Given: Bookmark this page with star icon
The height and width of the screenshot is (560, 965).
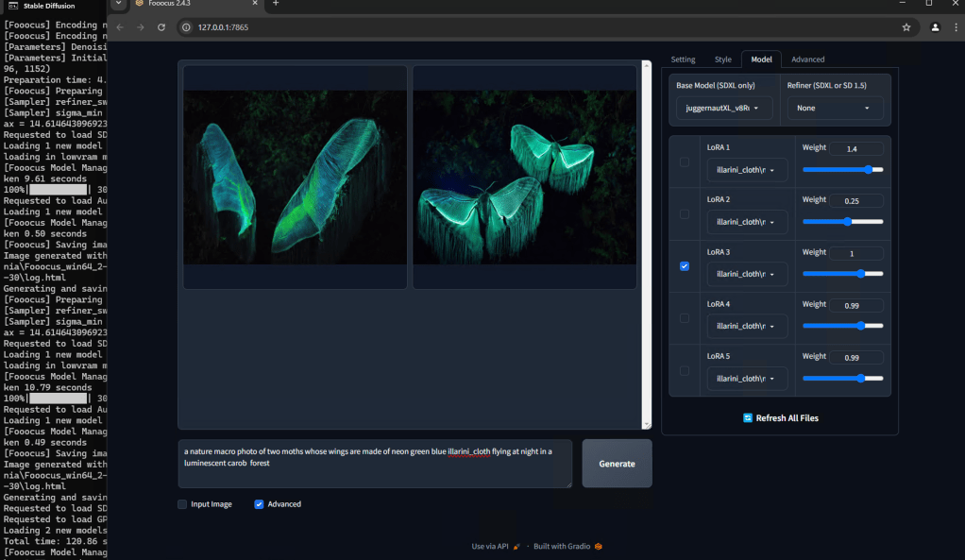Looking at the screenshot, I should coord(906,27).
